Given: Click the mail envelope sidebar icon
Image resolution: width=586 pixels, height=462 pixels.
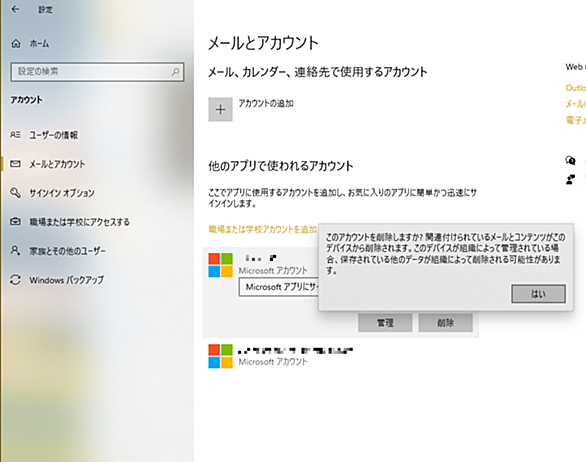Looking at the screenshot, I should point(15,164).
